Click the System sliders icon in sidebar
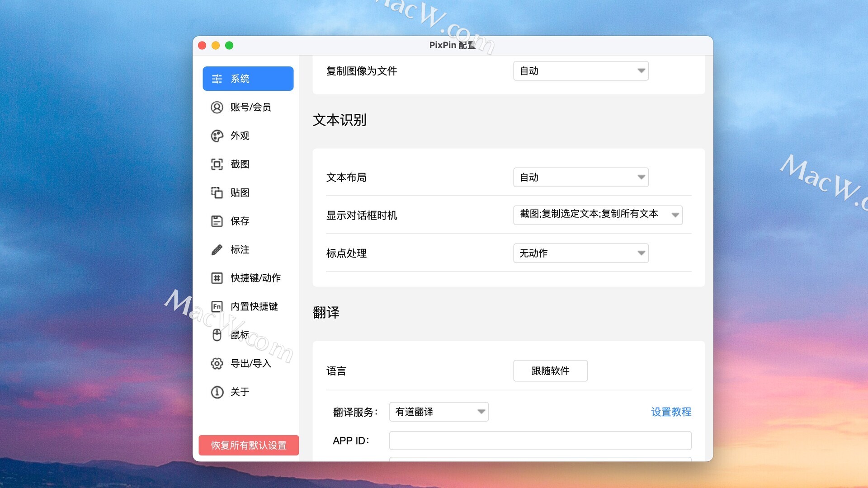The height and width of the screenshot is (488, 868). click(217, 79)
